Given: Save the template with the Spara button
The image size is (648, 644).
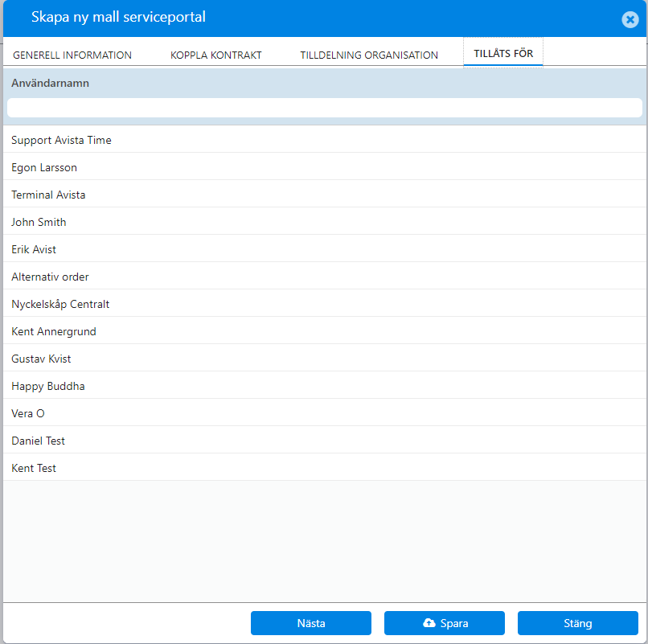Looking at the screenshot, I should 445,623.
